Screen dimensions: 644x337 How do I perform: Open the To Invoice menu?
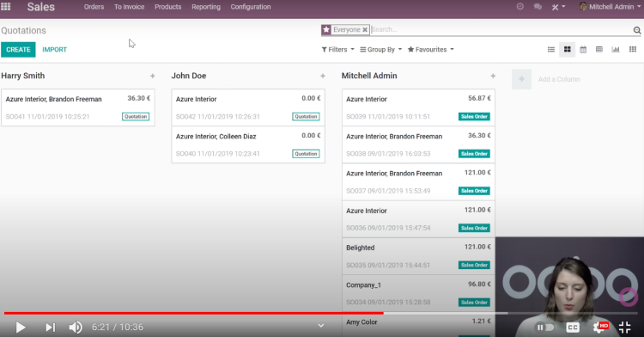[x=129, y=7]
